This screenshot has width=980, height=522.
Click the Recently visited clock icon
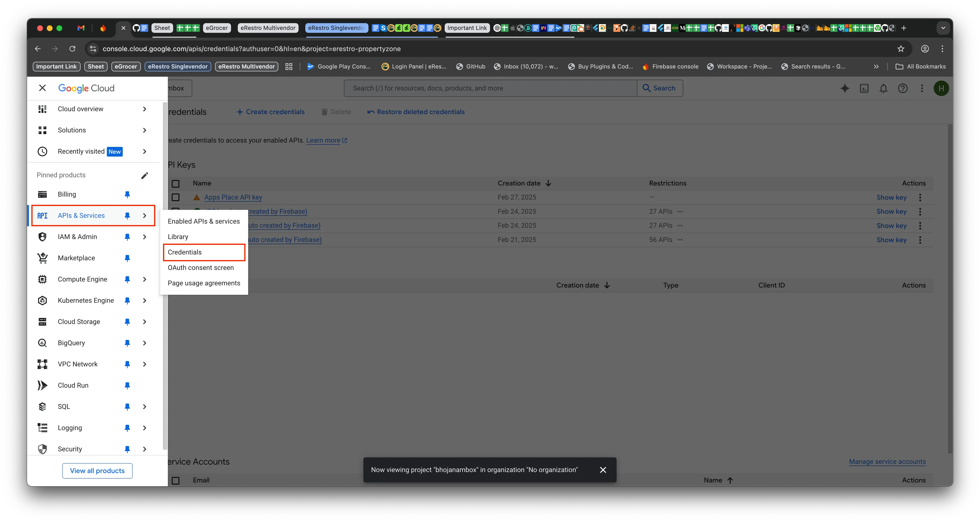(x=42, y=151)
